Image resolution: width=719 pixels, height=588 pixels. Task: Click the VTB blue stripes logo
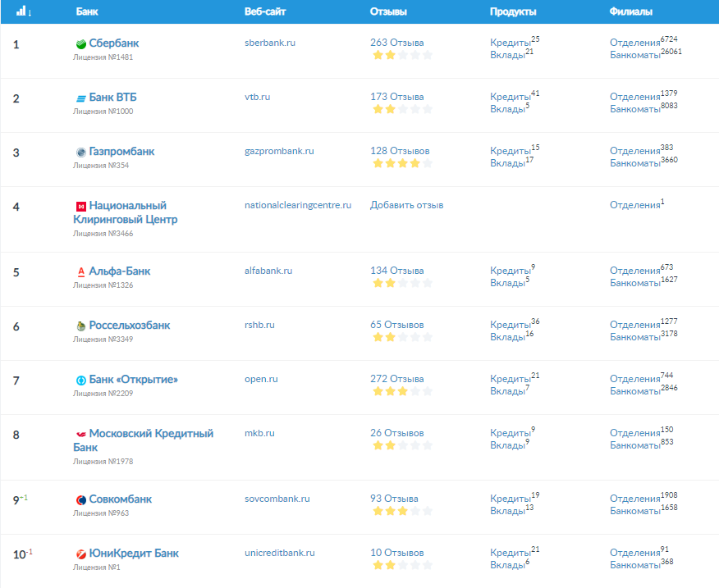[81, 98]
